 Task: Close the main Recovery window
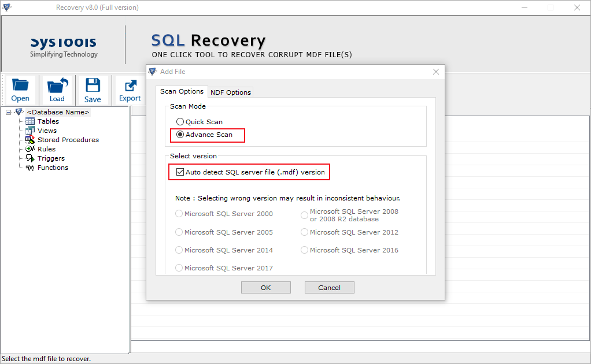(x=577, y=8)
